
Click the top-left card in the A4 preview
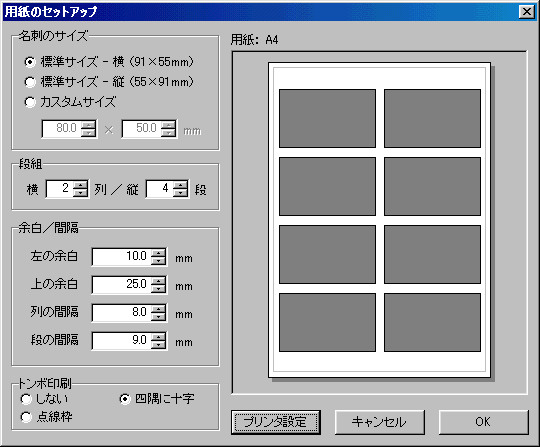coord(327,118)
